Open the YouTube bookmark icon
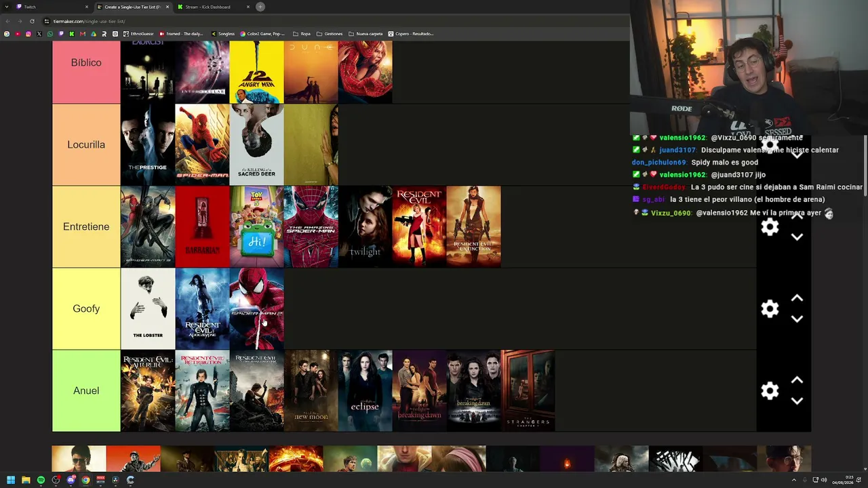 coord(18,34)
